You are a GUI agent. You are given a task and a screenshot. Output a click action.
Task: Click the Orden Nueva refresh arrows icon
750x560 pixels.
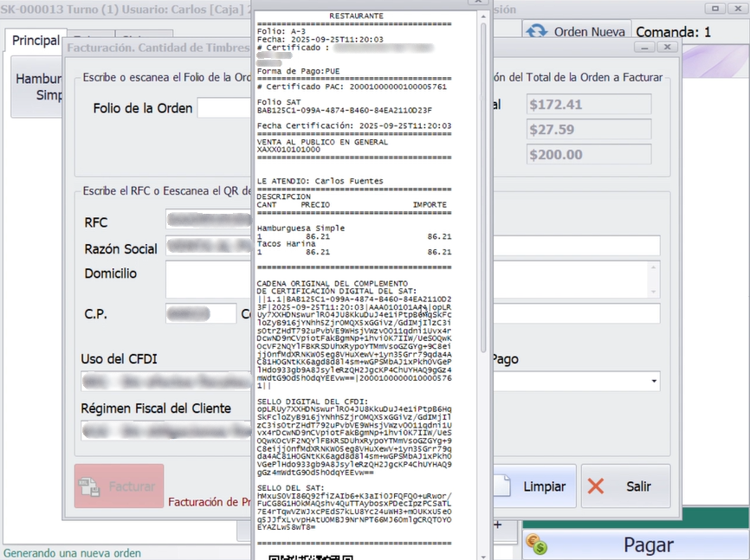coord(537,32)
